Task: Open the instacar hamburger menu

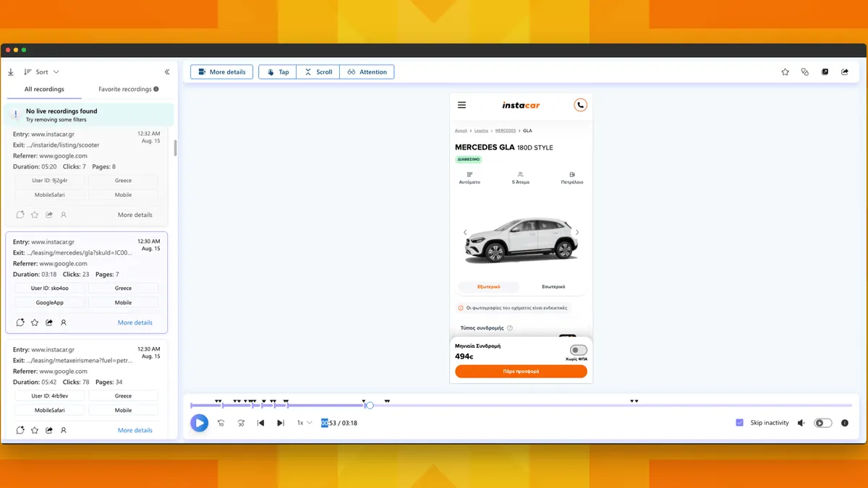Action: pyautogui.click(x=462, y=105)
